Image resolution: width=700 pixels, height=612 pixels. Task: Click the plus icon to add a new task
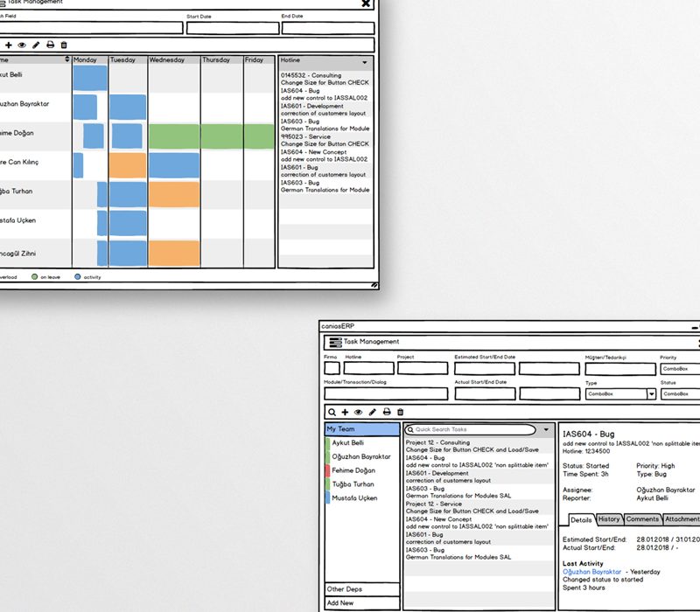[345, 413]
